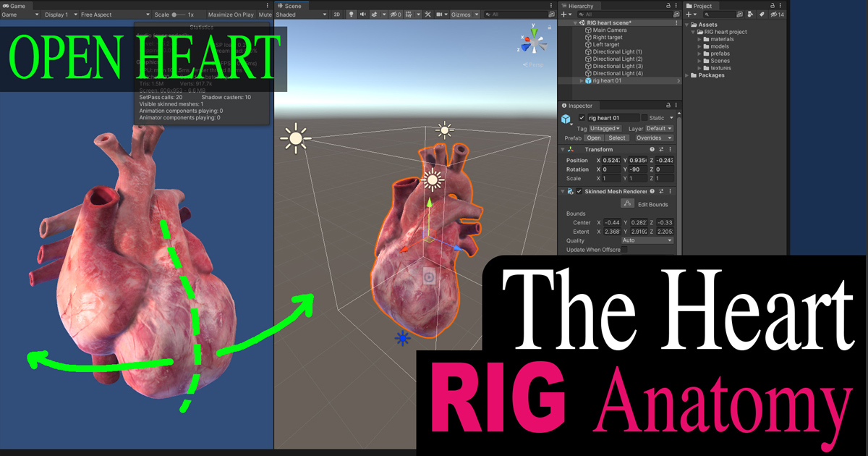Click the scene visibility eye icon
This screenshot has width=868, height=456.
click(x=394, y=14)
